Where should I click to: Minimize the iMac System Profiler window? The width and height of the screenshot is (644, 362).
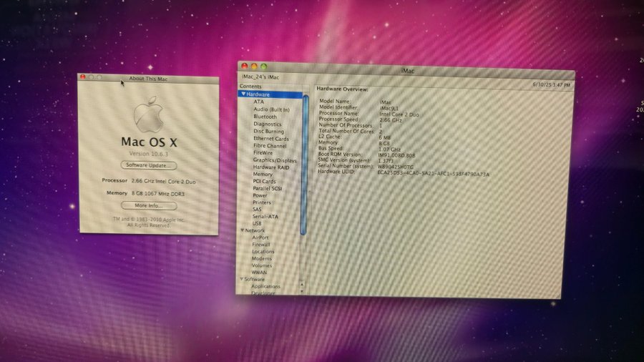pos(253,67)
